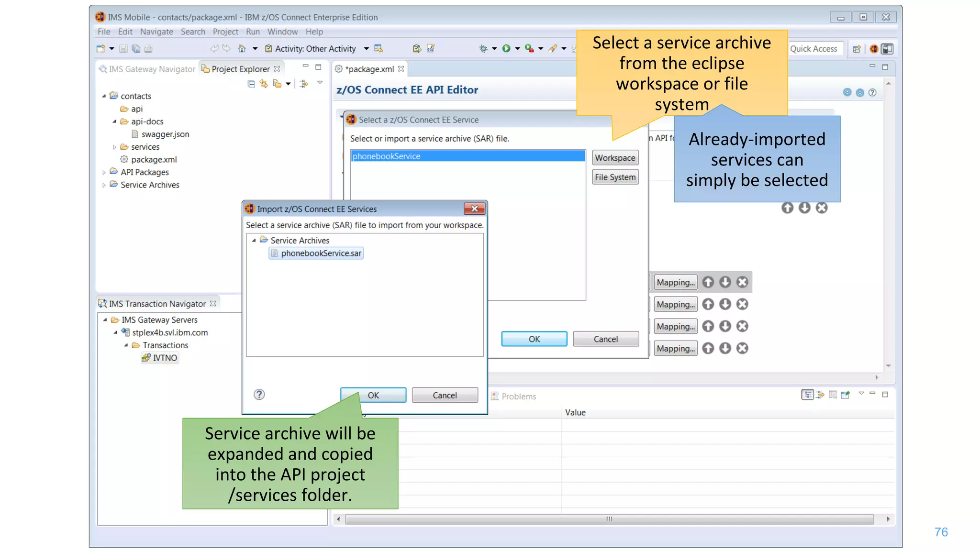Open the Window menu
Screen dimensions: 980x551
282,32
